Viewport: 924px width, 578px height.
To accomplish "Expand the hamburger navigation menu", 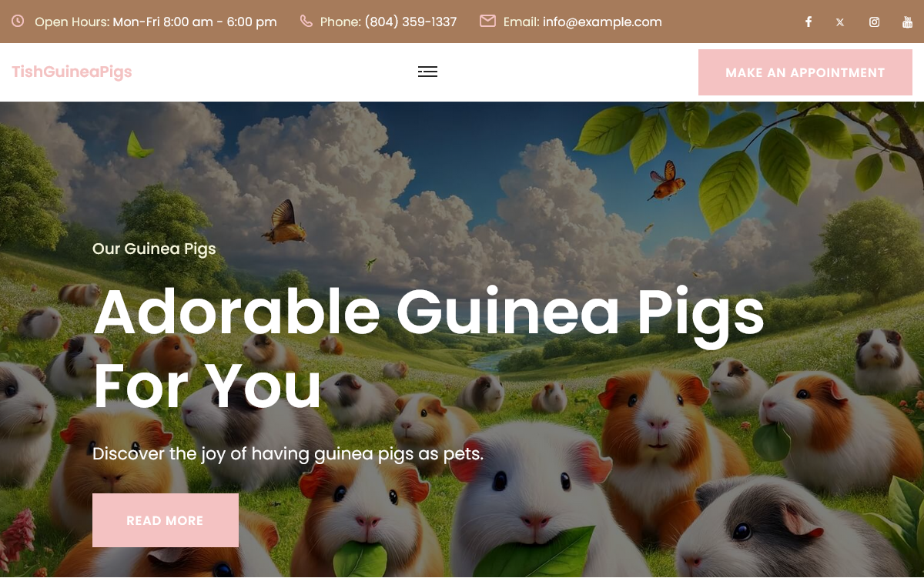I will pyautogui.click(x=427, y=72).
